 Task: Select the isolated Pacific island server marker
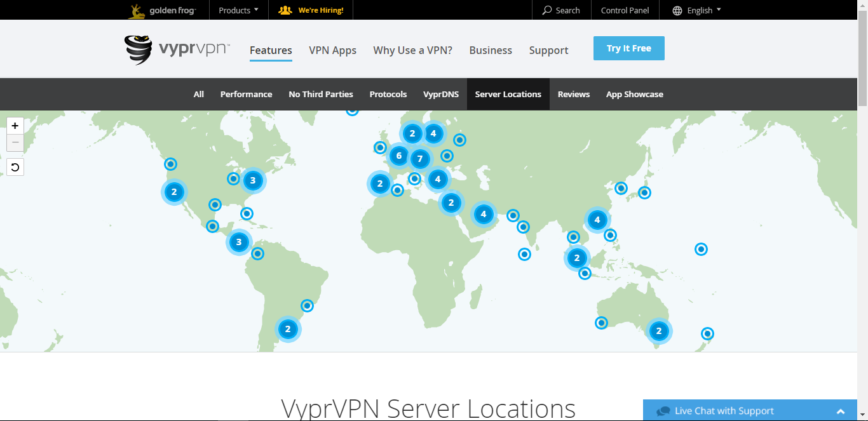(701, 250)
